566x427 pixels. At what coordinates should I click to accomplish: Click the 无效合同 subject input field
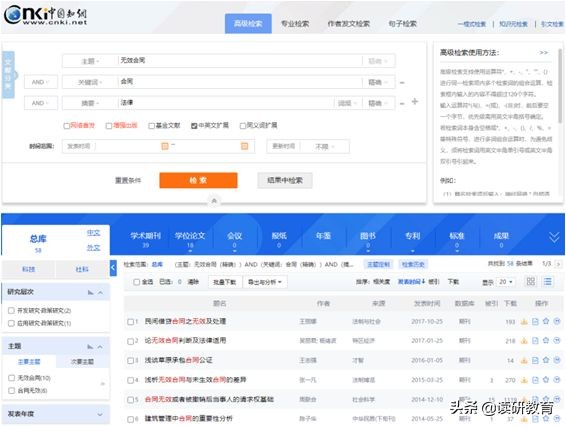click(240, 61)
